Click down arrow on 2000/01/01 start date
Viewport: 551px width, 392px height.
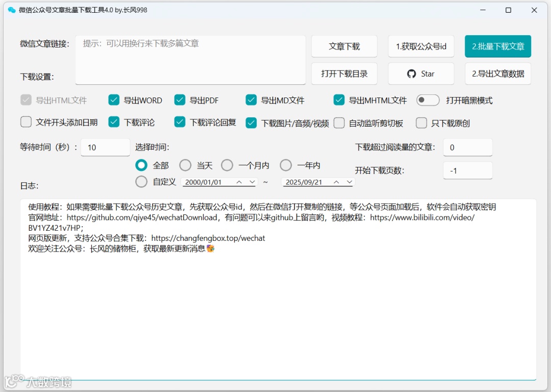pyautogui.click(x=252, y=182)
